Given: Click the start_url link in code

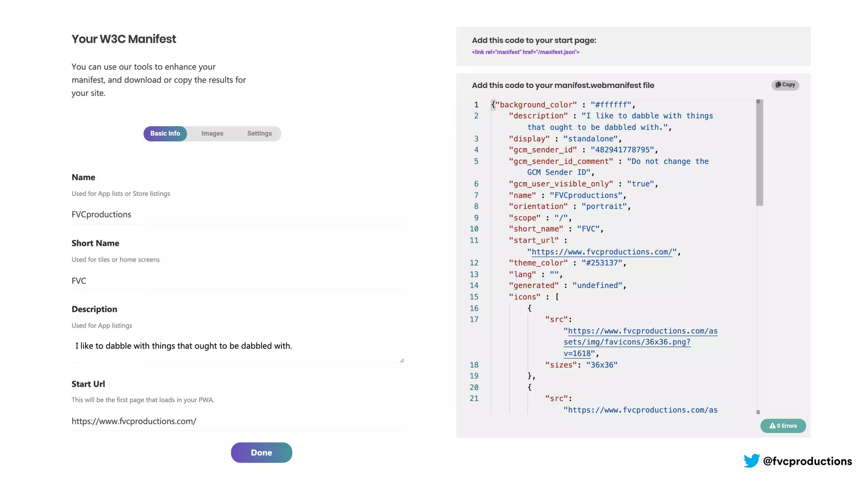Looking at the screenshot, I should 602,252.
